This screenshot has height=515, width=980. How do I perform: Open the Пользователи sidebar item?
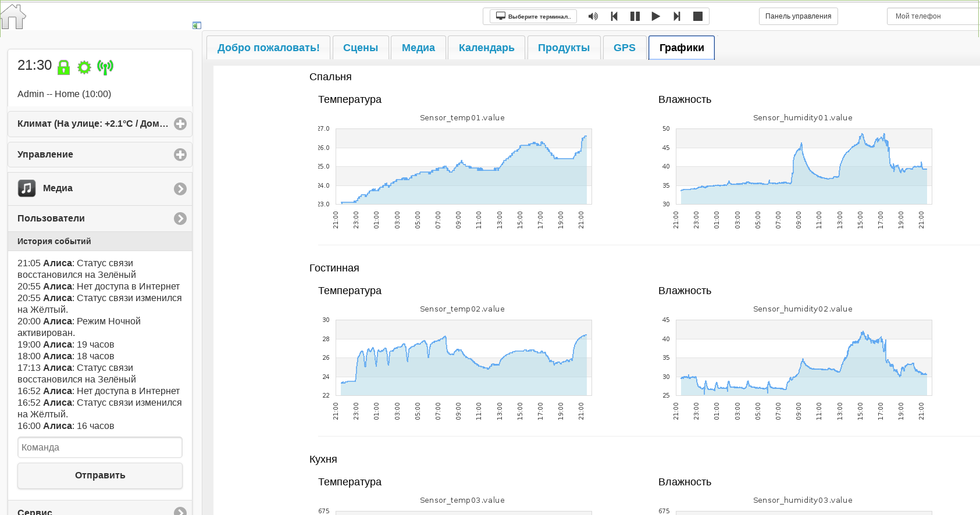(x=100, y=219)
